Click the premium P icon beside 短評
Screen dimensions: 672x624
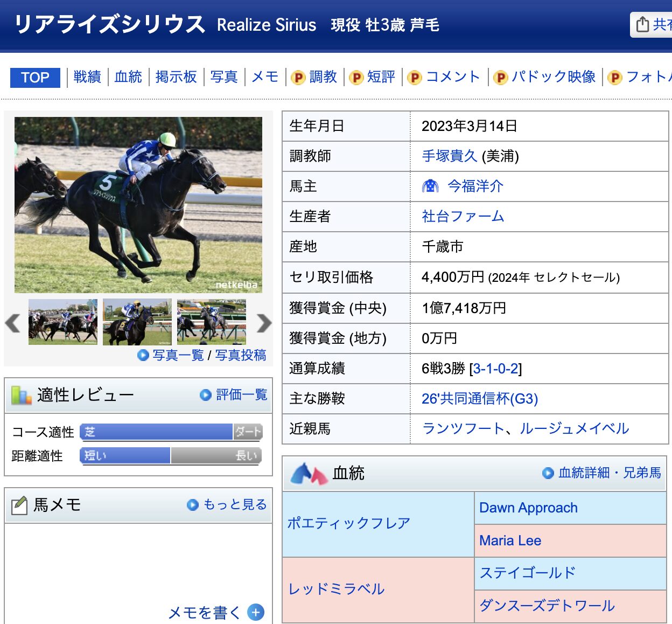356,78
